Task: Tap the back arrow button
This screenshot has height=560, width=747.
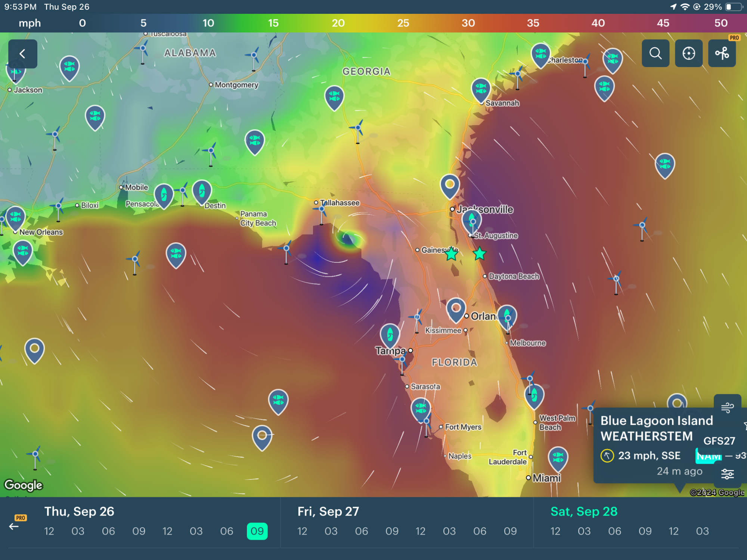Action: [23, 54]
